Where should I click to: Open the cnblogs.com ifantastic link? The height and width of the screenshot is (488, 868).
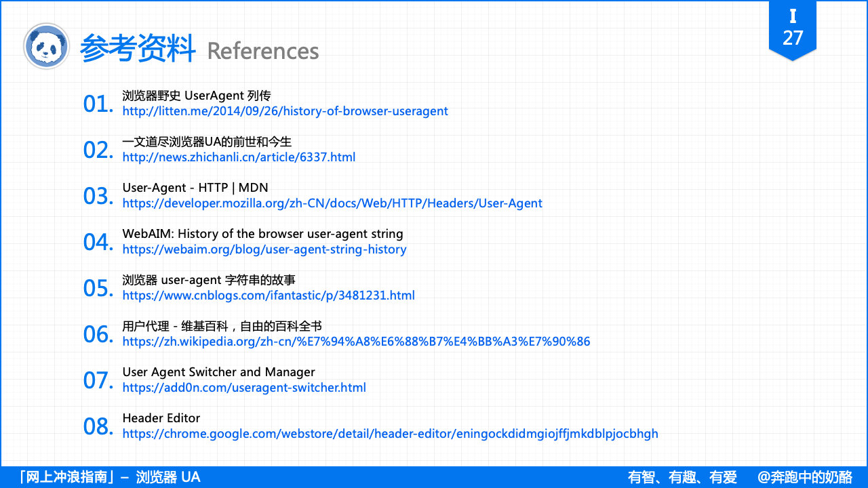pos(269,296)
